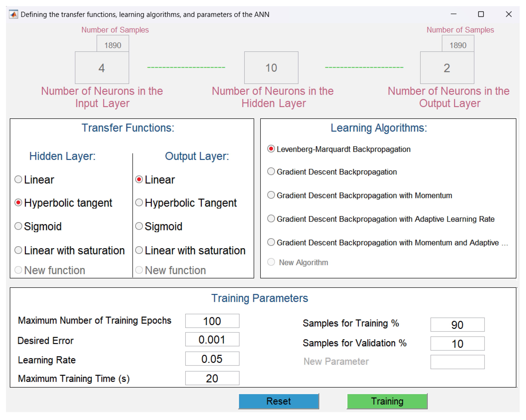Select Gradient Descent Backpropagation algorithm
The image size is (526, 420).
(x=271, y=172)
